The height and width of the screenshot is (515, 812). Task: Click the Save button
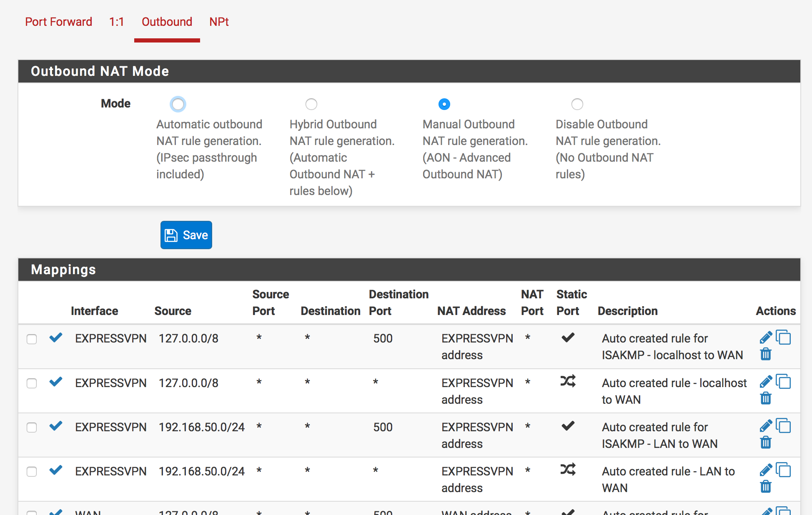[x=186, y=235]
